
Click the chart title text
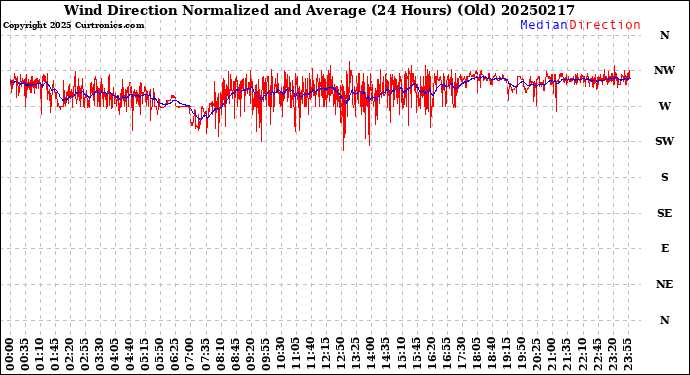click(x=319, y=10)
